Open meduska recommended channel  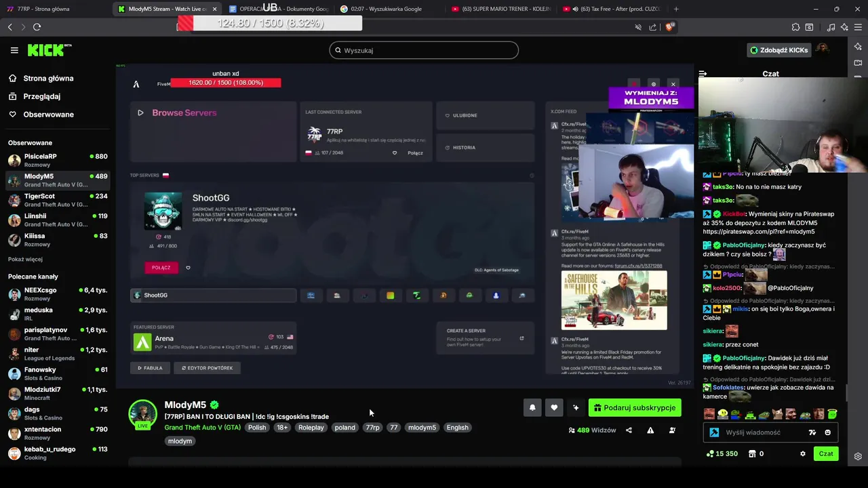(58, 314)
